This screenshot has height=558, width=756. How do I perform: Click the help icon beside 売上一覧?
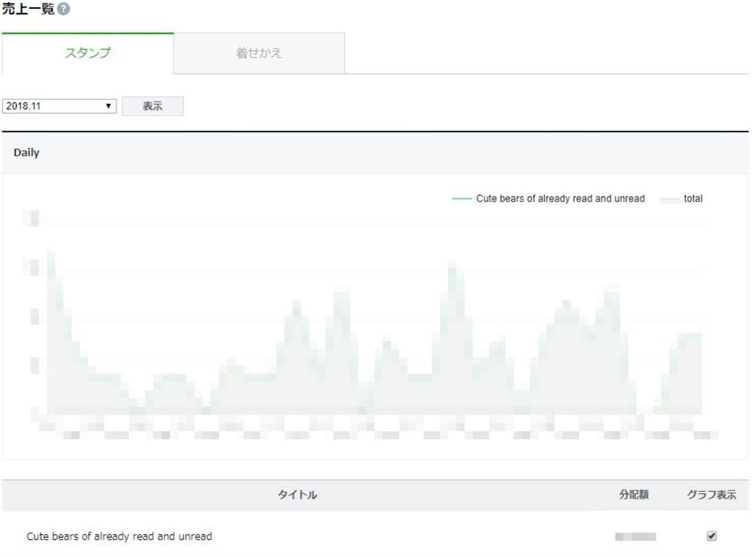click(x=63, y=10)
